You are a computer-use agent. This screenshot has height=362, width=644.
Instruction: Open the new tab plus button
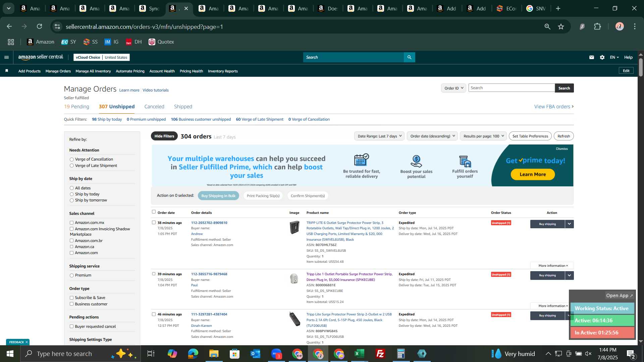click(558, 8)
